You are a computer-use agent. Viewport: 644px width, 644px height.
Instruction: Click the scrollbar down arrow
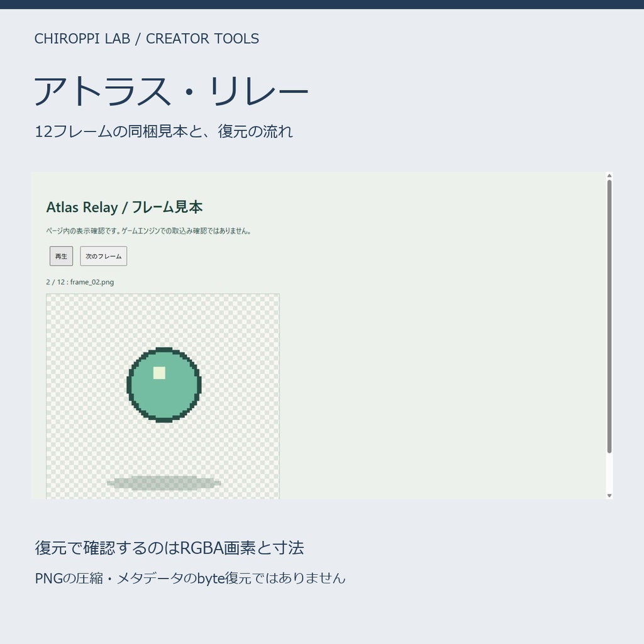pyautogui.click(x=609, y=496)
